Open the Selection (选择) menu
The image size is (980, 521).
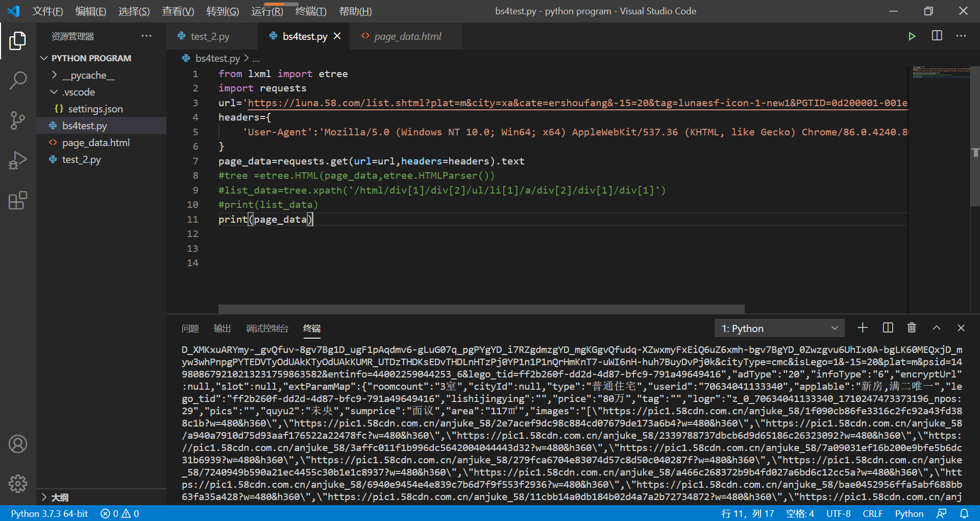point(134,11)
